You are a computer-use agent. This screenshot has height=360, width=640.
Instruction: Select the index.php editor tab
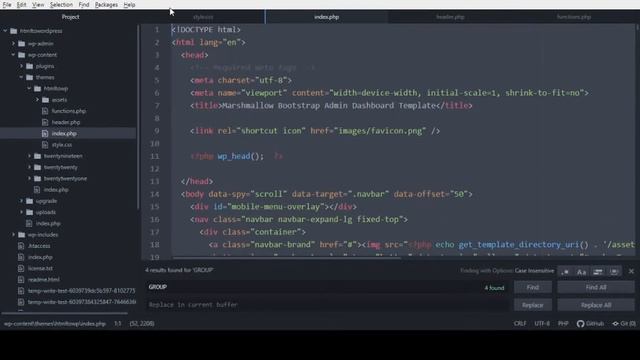pos(327,17)
